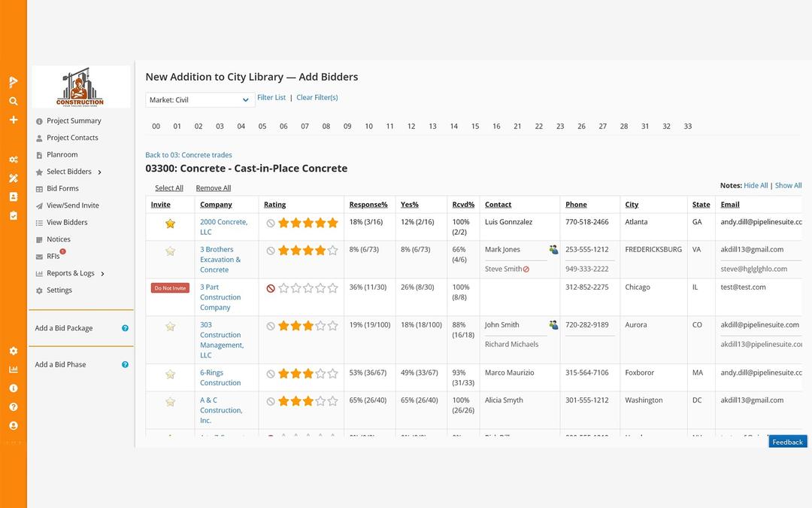Sort table by Response% column header
This screenshot has width=812, height=508.
[368, 205]
